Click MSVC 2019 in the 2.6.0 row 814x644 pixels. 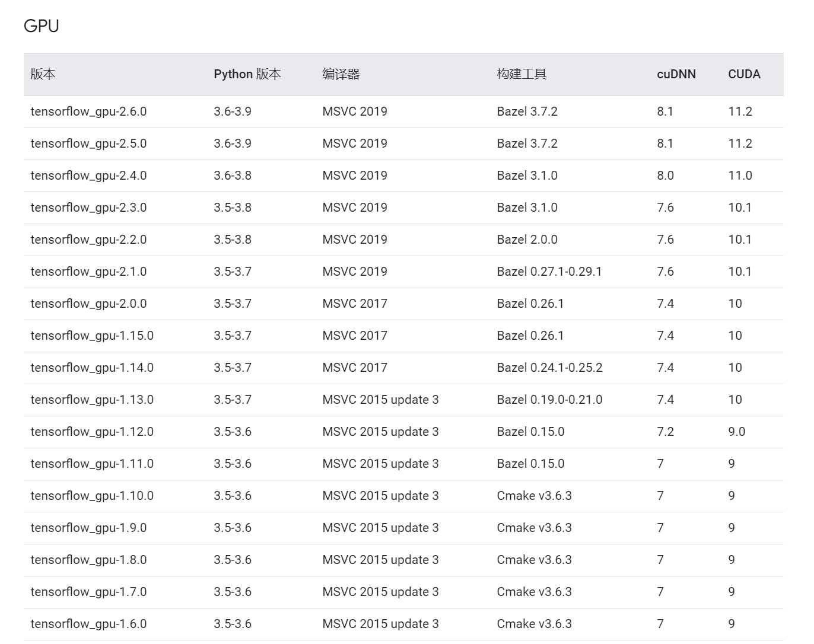tap(355, 111)
